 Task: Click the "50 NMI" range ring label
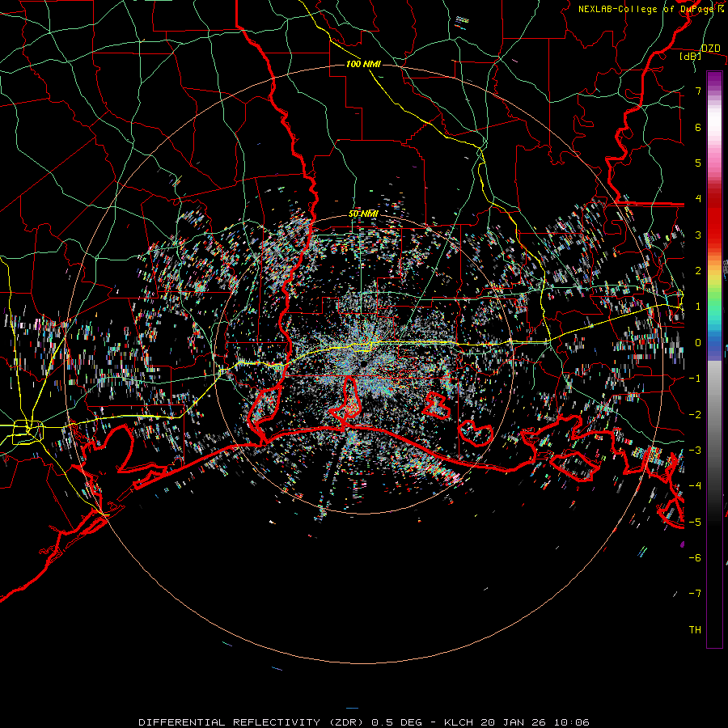(x=363, y=214)
